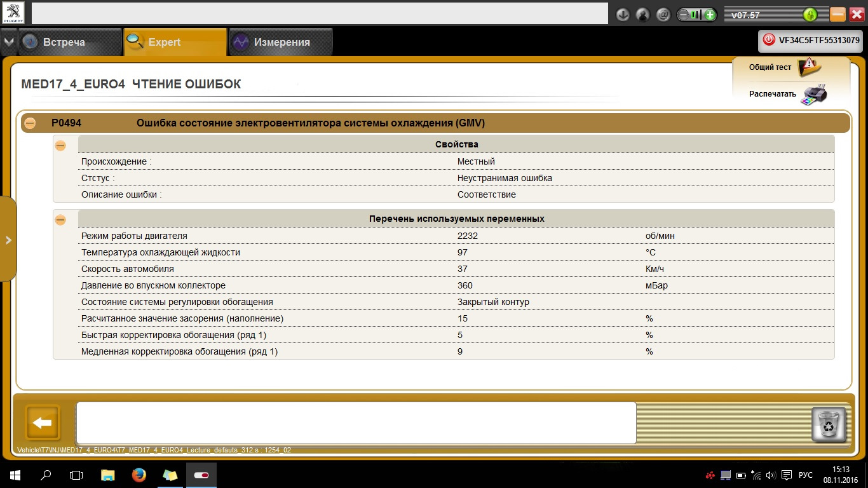Collapse Перечень используемых переменных section
868x488 pixels.
pos(60,220)
